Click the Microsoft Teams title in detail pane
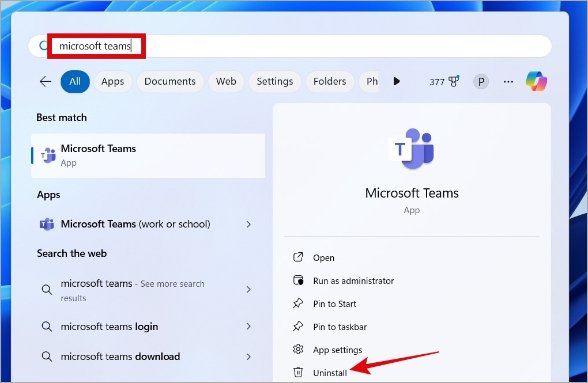 [x=412, y=193]
